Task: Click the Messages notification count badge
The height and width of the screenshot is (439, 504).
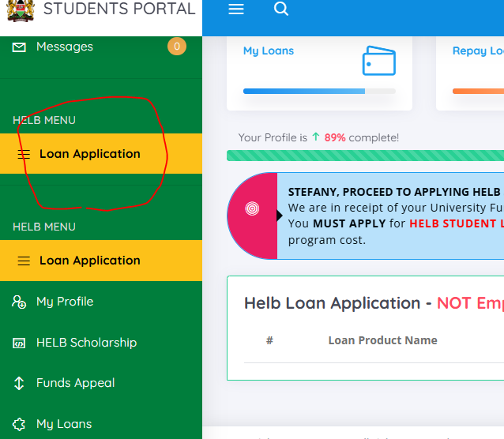Action: [176, 47]
